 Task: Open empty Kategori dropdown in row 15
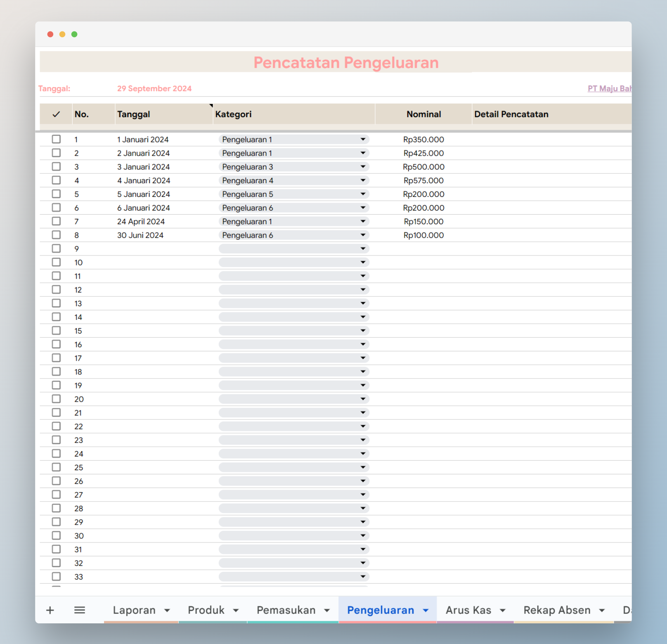[293, 331]
